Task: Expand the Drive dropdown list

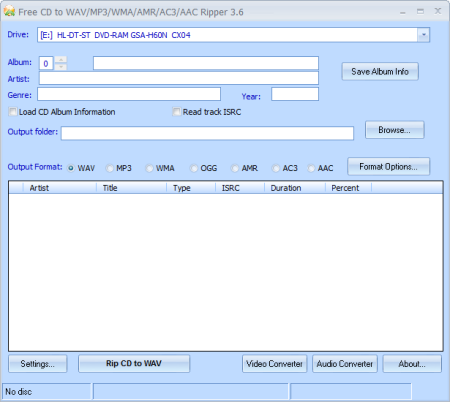Action: point(424,35)
